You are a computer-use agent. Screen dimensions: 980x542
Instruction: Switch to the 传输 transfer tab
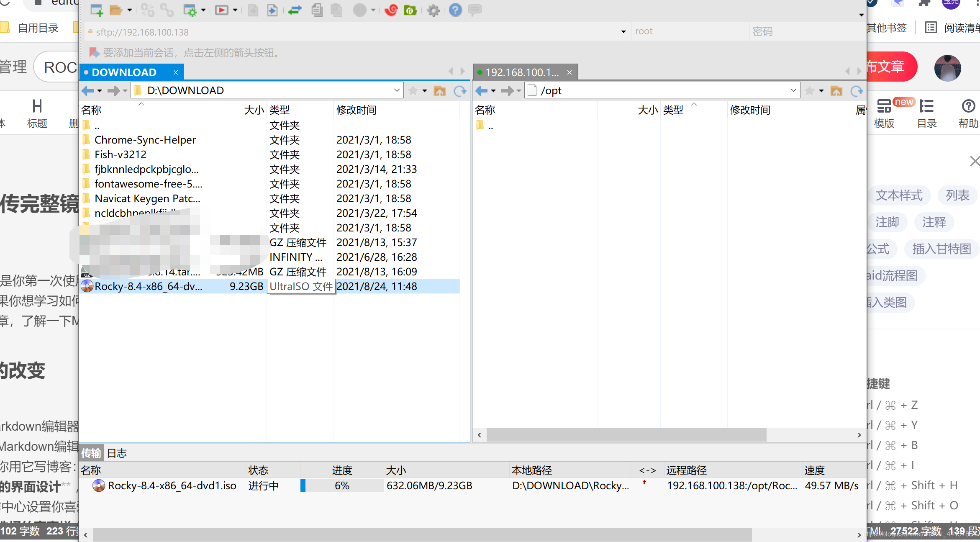91,453
